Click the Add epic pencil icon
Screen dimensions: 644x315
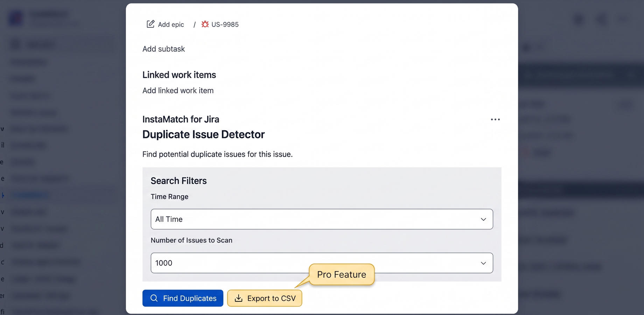pos(150,24)
